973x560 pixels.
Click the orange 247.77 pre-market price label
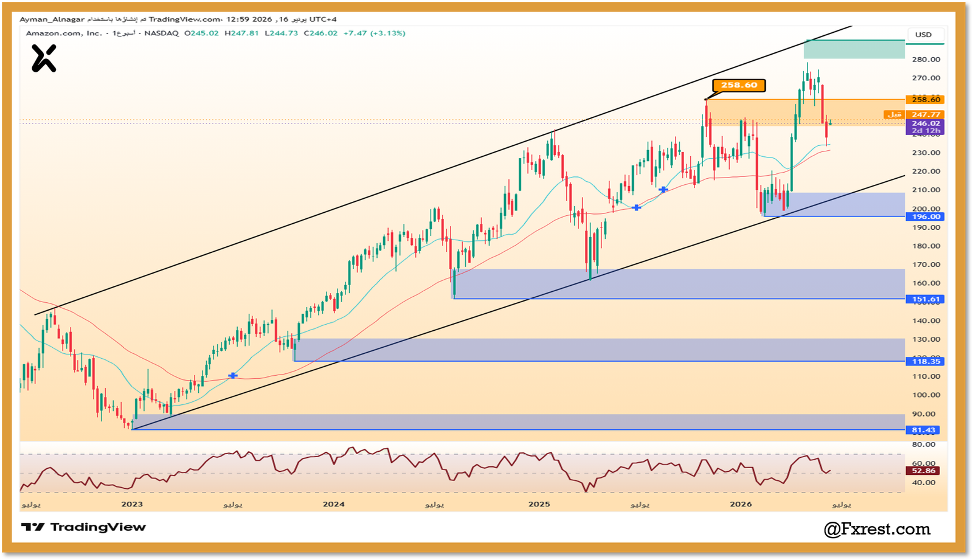click(925, 115)
